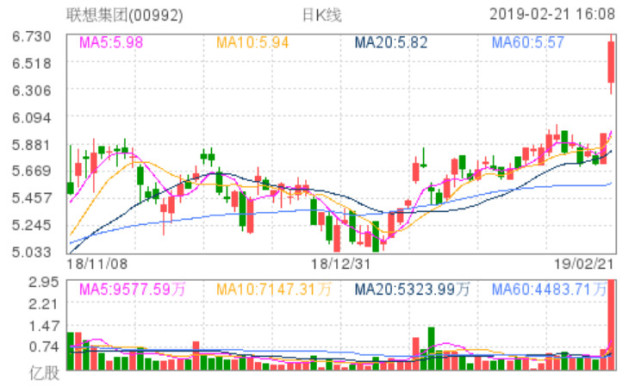641x387 pixels.
Task: Click the 6.730 price axis label
Action: [32, 36]
